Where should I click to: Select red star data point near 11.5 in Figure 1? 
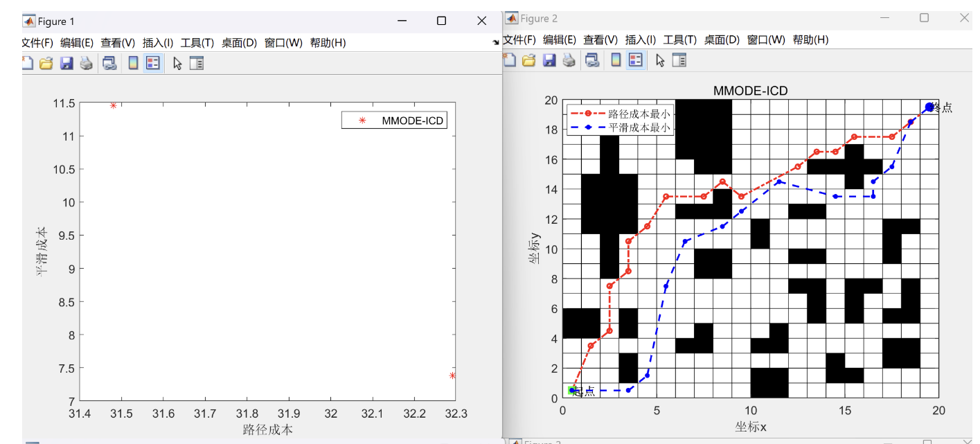click(x=113, y=105)
